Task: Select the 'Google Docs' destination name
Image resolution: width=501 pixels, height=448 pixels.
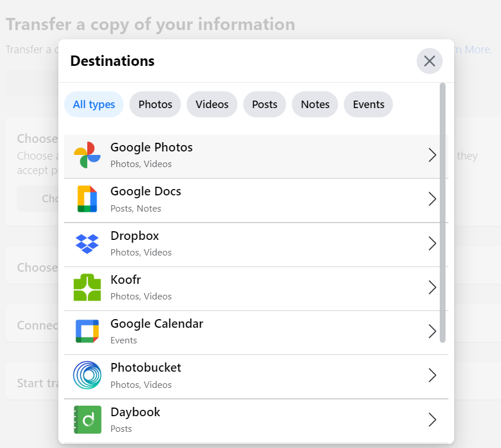Action: tap(146, 191)
